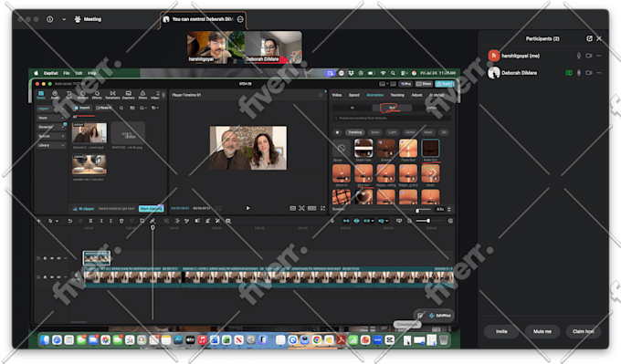The image size is (621, 364).
Task: Switch to the Tracking tab
Action: [397, 95]
